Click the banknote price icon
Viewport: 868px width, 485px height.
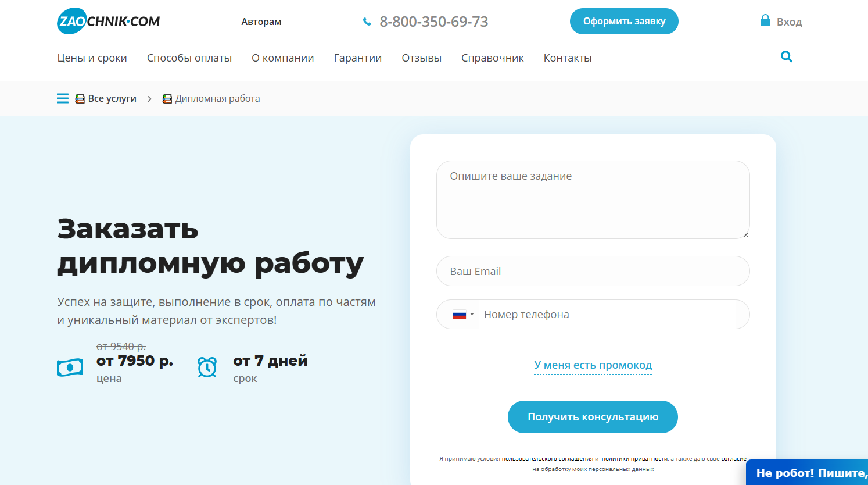70,366
